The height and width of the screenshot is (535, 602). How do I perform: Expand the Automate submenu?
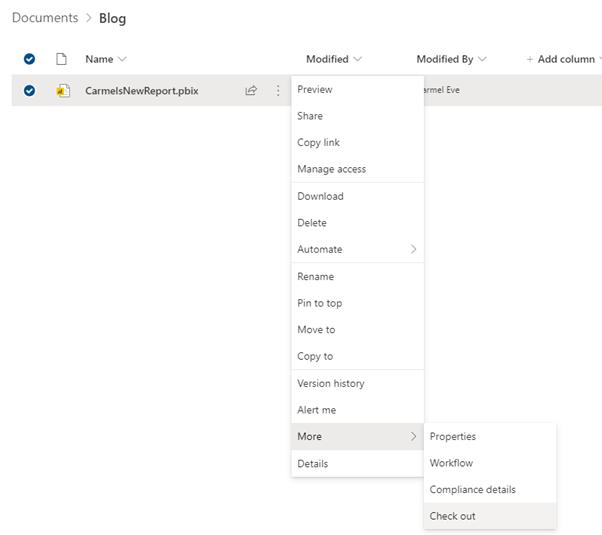pos(357,249)
